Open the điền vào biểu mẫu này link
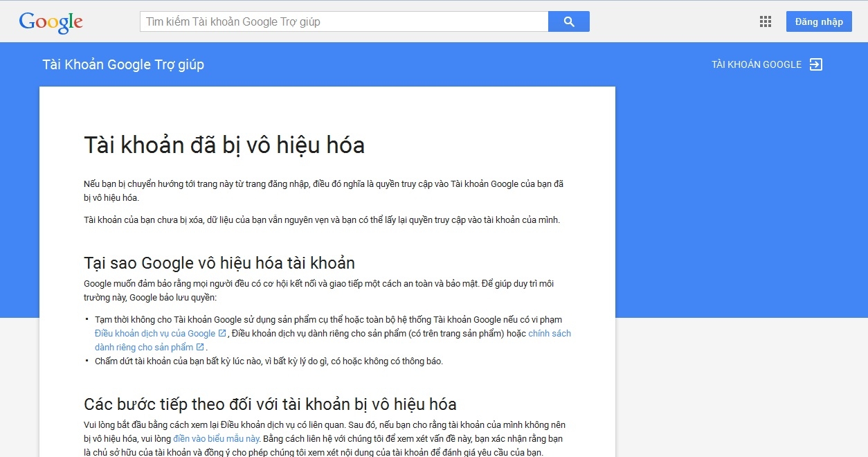Image resolution: width=868 pixels, height=457 pixels. (215, 438)
